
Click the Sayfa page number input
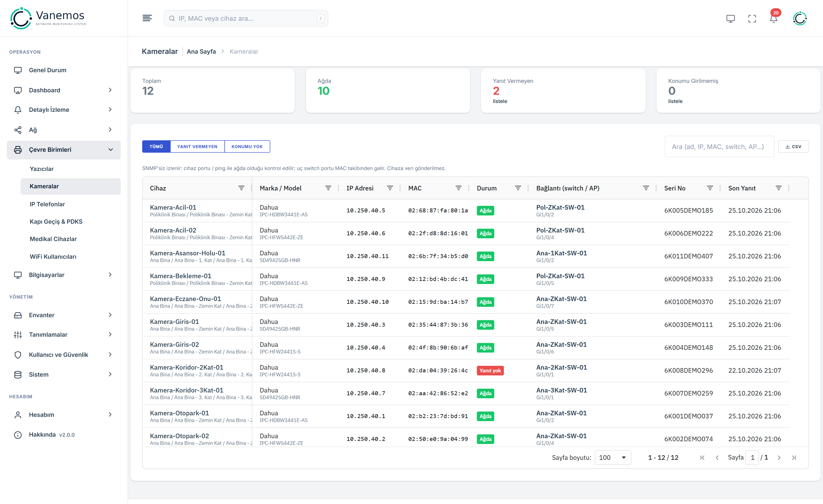752,458
